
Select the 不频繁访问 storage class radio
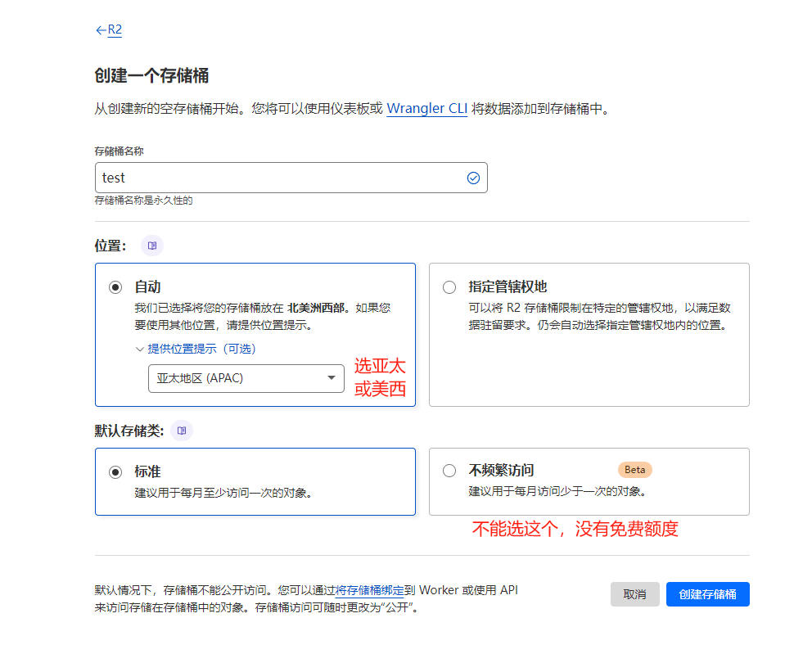click(x=449, y=470)
